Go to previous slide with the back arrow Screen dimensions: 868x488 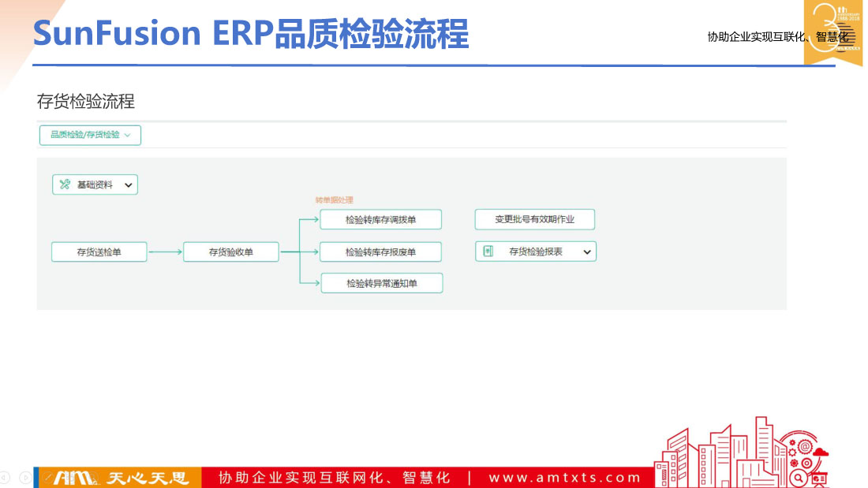5,477
